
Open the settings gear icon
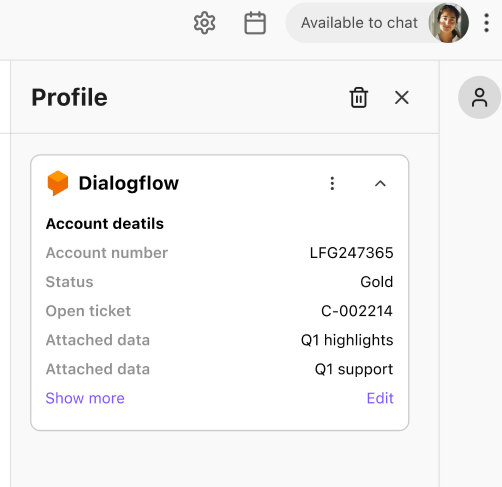(204, 23)
